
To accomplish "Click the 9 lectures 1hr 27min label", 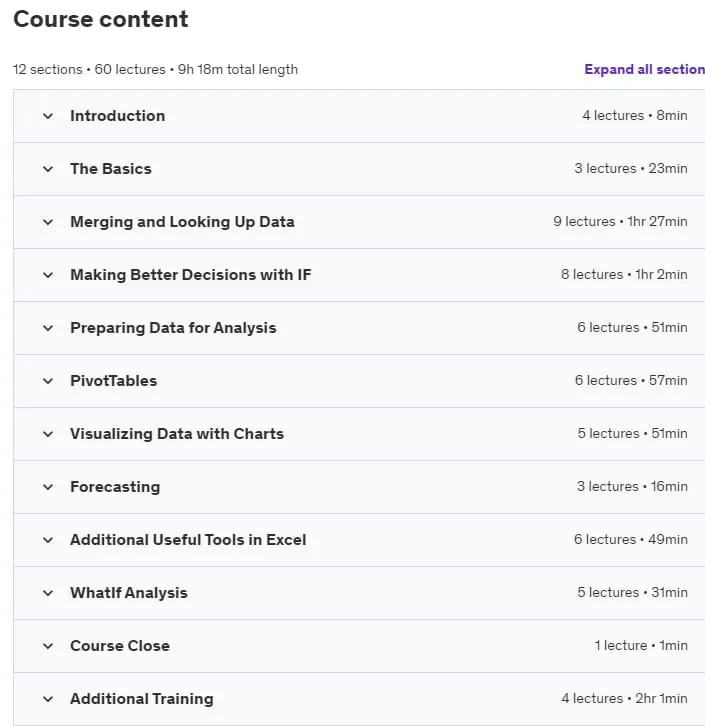I will pyautogui.click(x=620, y=221).
